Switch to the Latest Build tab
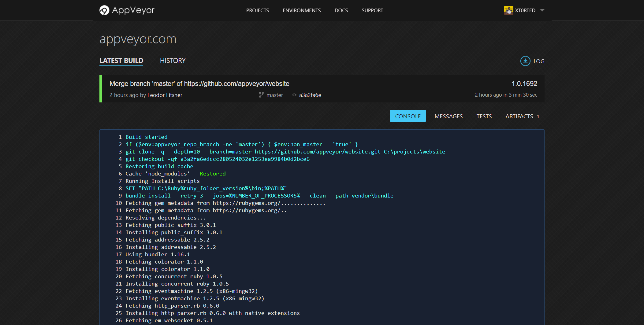 [121, 61]
